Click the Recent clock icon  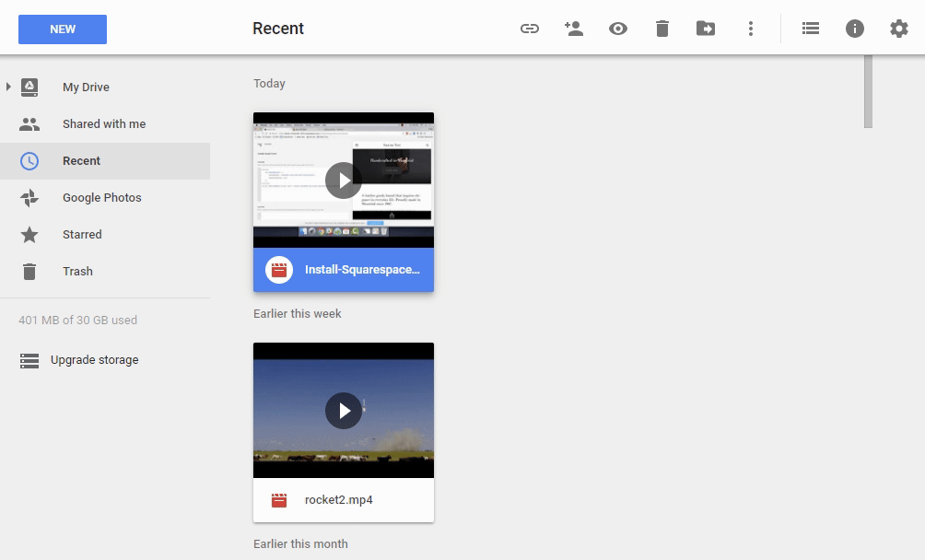pos(29,161)
